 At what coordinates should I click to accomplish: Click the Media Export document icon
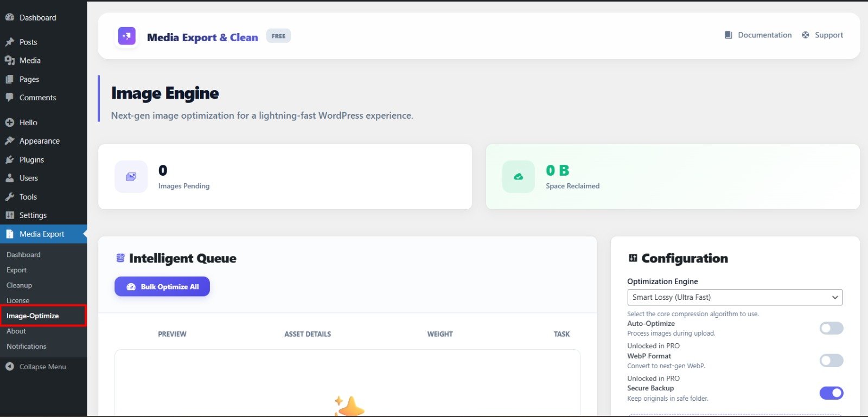tap(10, 234)
